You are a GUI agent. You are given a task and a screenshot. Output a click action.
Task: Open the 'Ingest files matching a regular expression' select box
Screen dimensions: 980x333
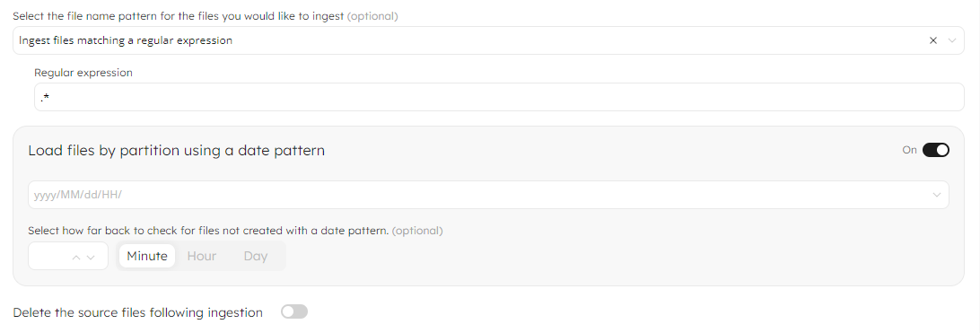488,40
